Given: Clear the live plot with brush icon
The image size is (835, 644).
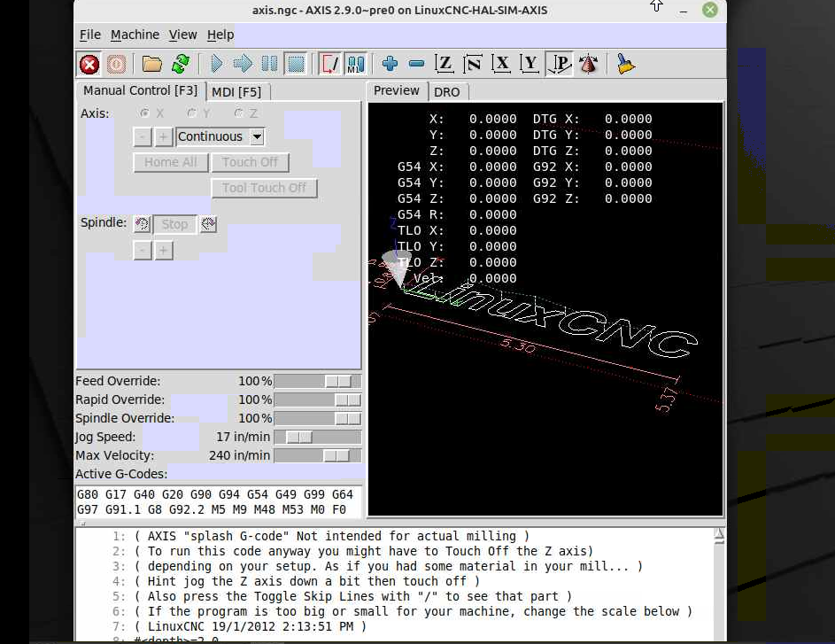Looking at the screenshot, I should click(x=625, y=65).
